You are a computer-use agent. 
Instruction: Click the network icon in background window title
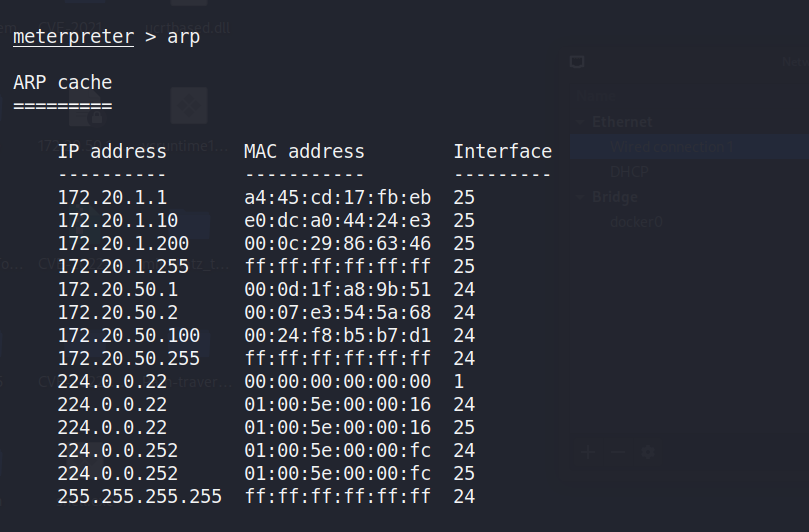(577, 62)
